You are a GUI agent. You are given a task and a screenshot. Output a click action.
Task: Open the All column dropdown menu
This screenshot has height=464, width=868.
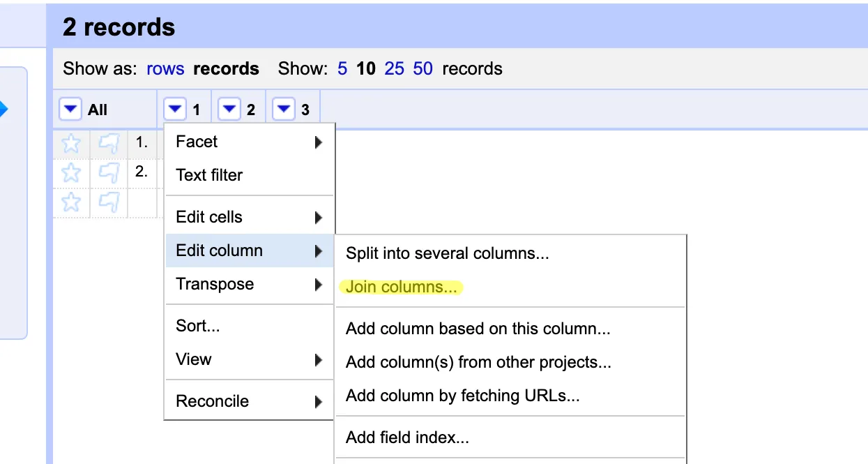tap(70, 110)
